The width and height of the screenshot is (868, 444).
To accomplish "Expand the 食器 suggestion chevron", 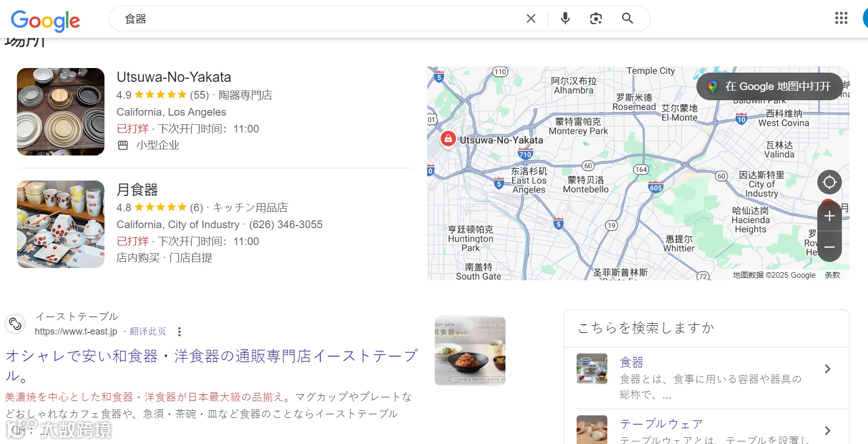I will pyautogui.click(x=828, y=369).
